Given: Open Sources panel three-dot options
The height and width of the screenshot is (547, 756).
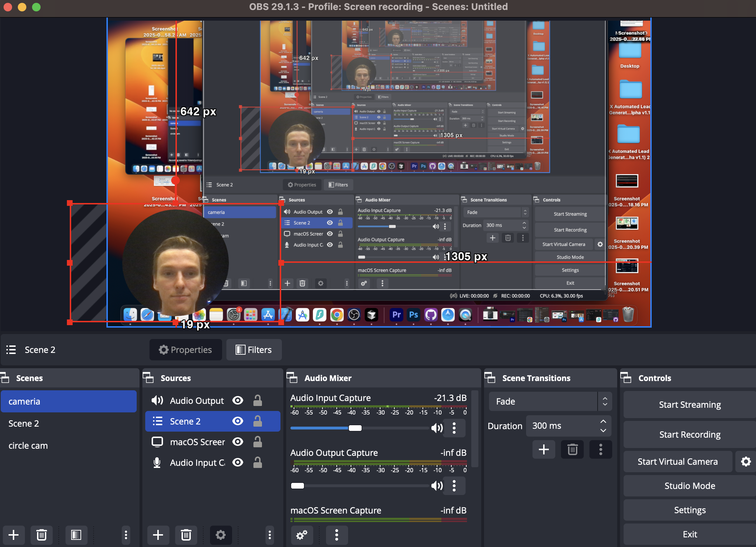Looking at the screenshot, I should coord(270,535).
